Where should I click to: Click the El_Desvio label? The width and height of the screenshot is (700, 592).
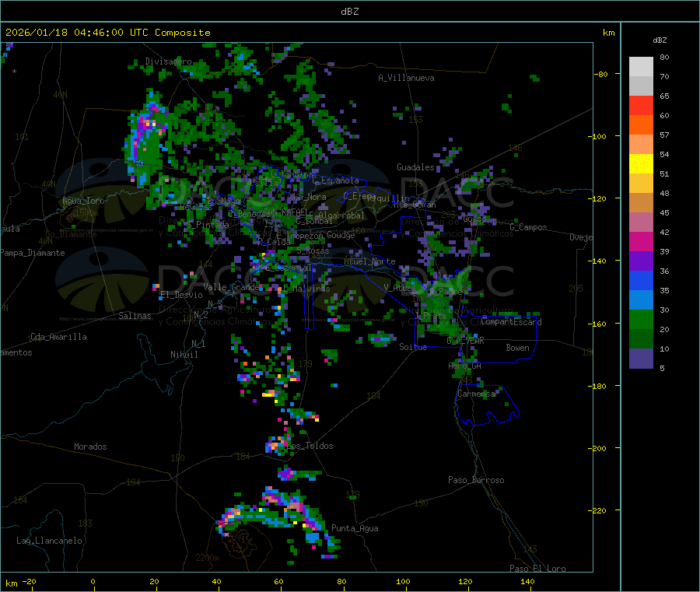(x=181, y=295)
